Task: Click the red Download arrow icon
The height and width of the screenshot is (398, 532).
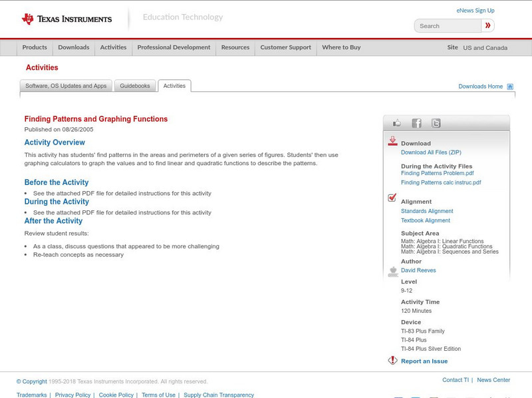Action: tap(392, 141)
